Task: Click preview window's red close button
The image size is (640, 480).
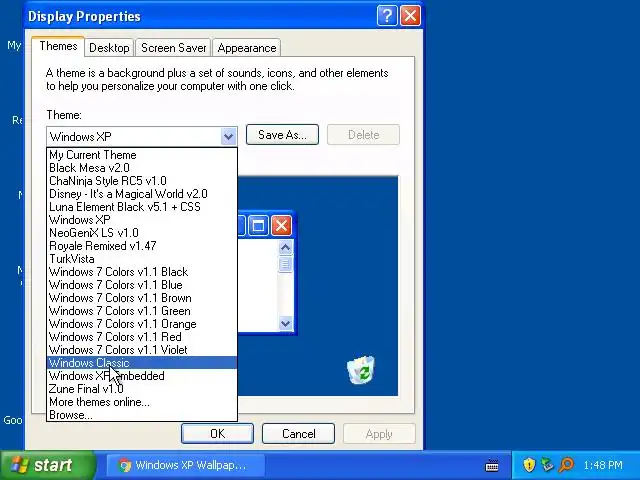Action: pyautogui.click(x=281, y=226)
